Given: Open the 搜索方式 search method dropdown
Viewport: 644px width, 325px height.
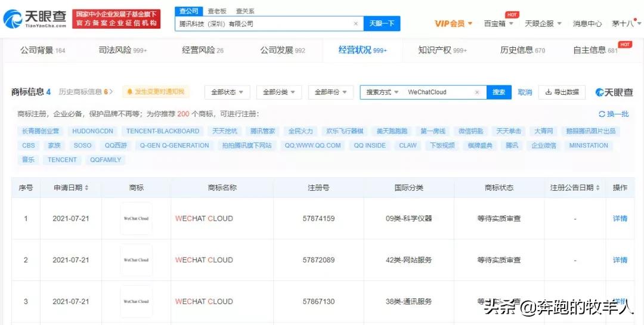Looking at the screenshot, I should 382,92.
